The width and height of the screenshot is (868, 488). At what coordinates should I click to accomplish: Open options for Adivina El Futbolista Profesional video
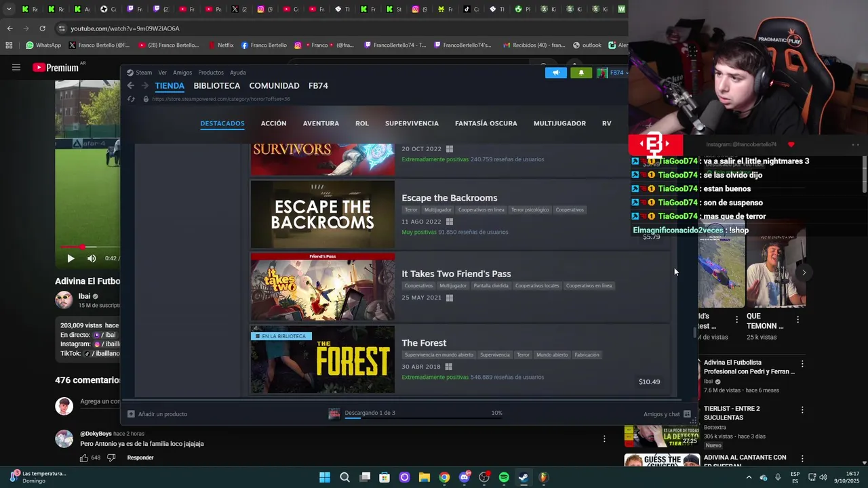(x=802, y=364)
